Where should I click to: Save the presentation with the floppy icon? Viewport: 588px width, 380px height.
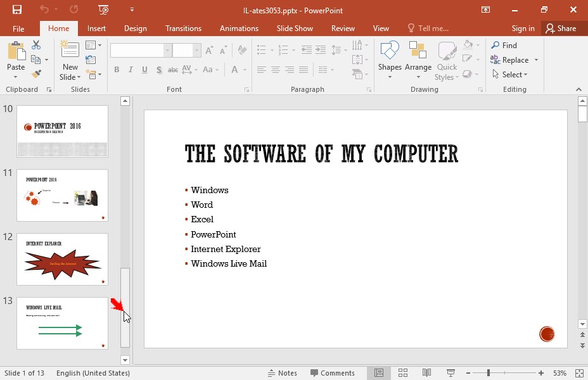pos(17,9)
